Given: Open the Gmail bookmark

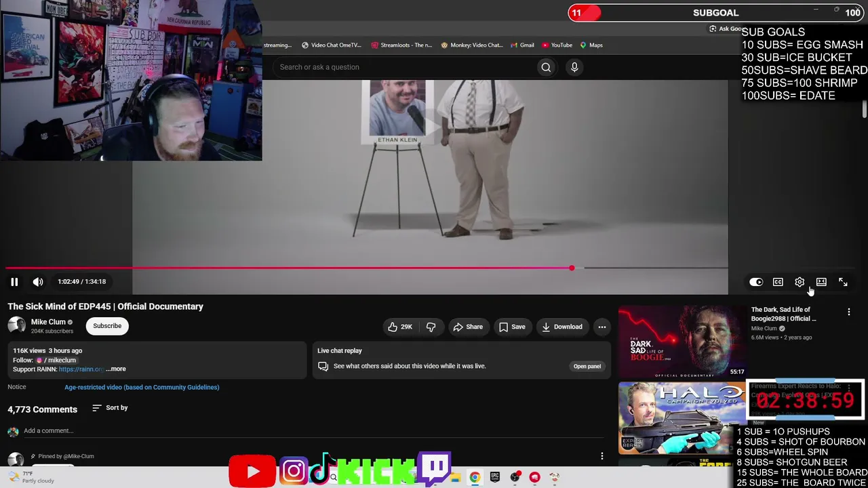Looking at the screenshot, I should [x=521, y=45].
